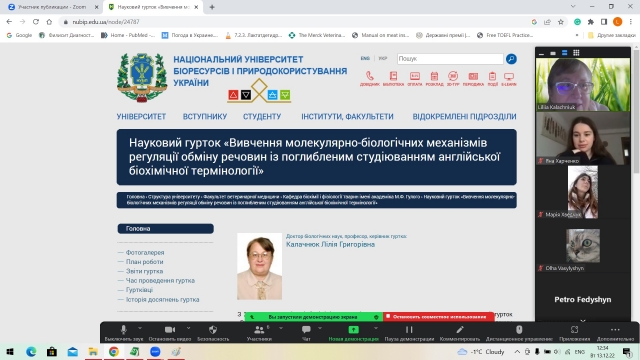The image size is (640, 360).
Task: Open Час проведення гуртка link
Action: pos(160,281)
